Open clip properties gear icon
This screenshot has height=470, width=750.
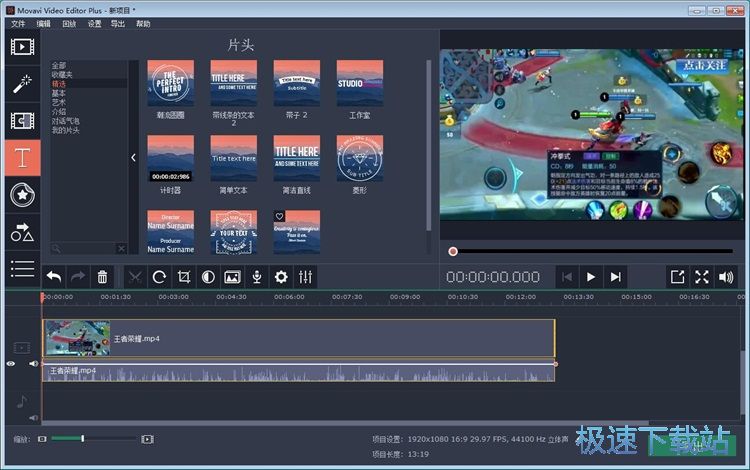(281, 277)
